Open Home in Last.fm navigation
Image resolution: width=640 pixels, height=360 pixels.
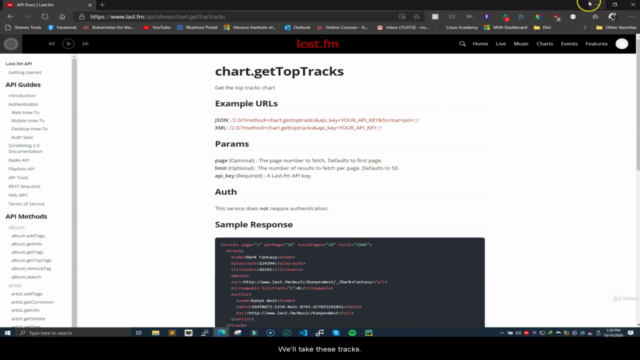click(x=480, y=44)
